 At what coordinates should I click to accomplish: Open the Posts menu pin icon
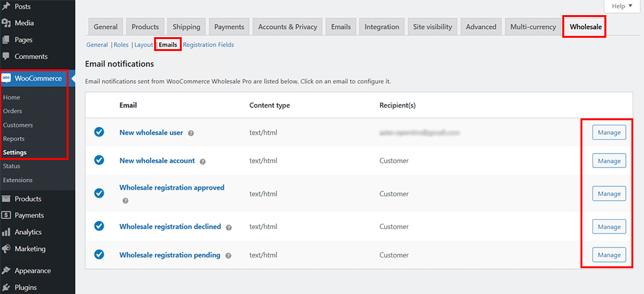(x=6, y=6)
